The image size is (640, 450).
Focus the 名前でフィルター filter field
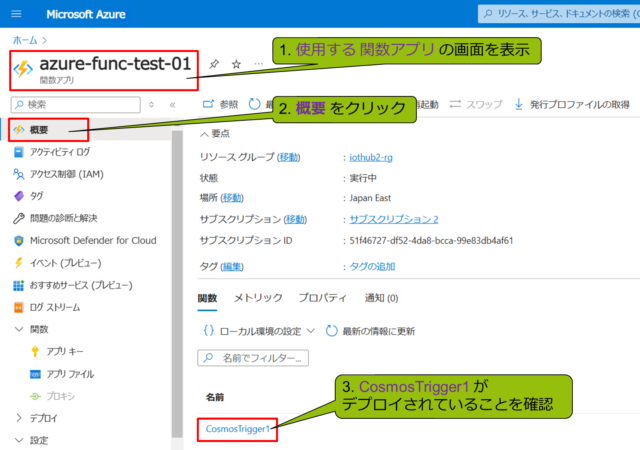tap(253, 358)
